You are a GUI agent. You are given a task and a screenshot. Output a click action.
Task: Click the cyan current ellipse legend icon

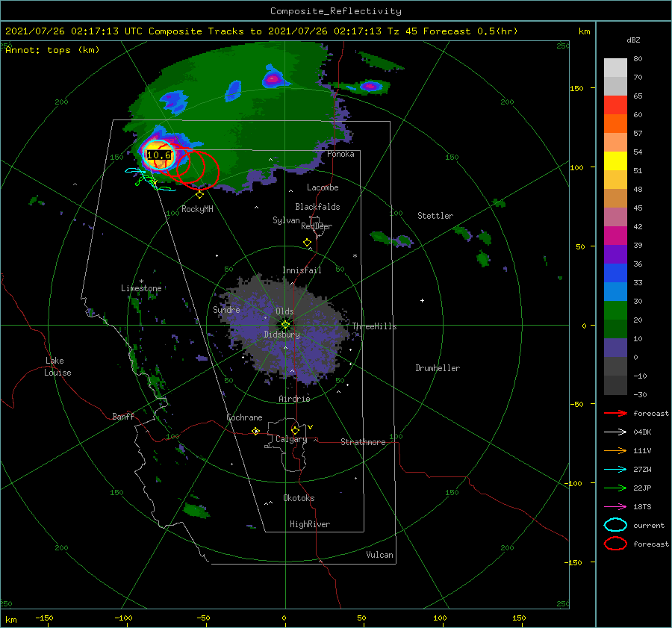(615, 525)
